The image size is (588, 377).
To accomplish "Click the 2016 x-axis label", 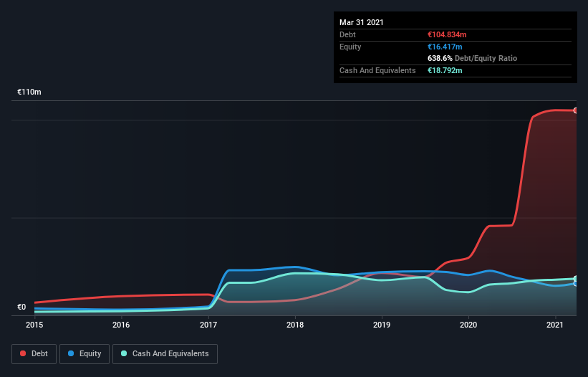I will click(121, 325).
